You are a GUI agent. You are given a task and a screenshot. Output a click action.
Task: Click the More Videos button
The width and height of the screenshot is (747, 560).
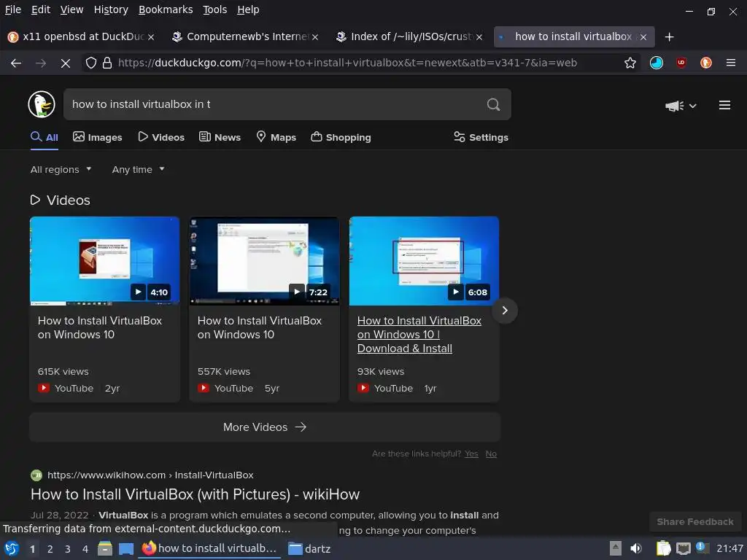(x=265, y=427)
